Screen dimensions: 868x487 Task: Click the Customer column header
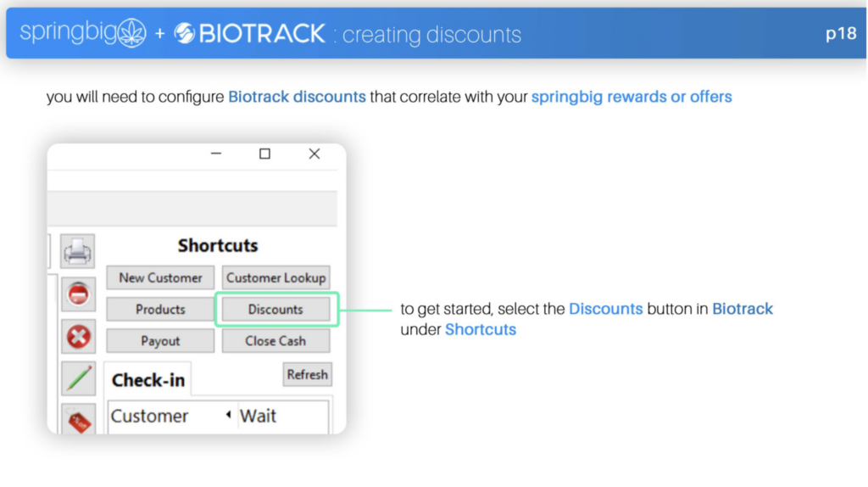(149, 416)
